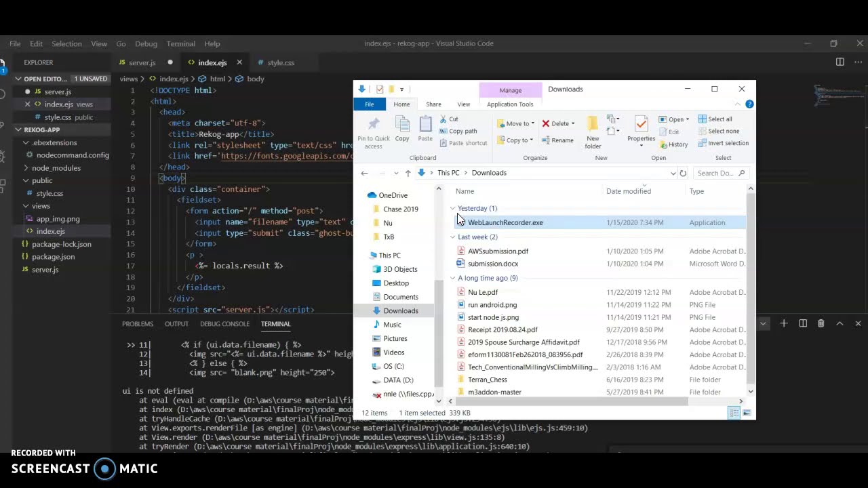Open the File tab in File Explorer

(x=369, y=104)
